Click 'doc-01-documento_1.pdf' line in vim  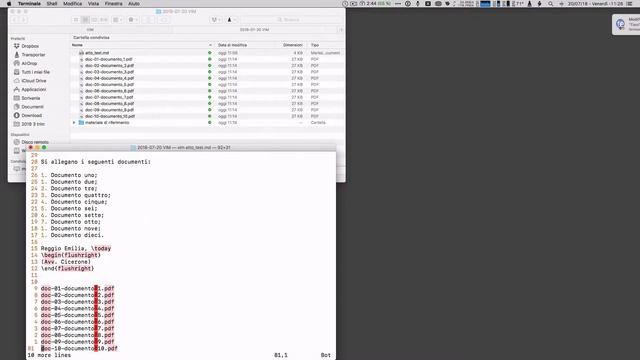[x=78, y=289]
